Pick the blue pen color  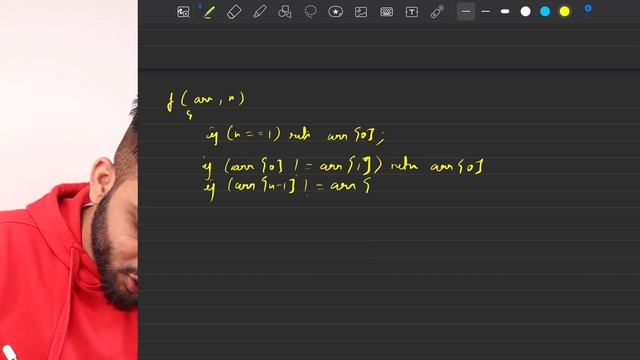545,11
